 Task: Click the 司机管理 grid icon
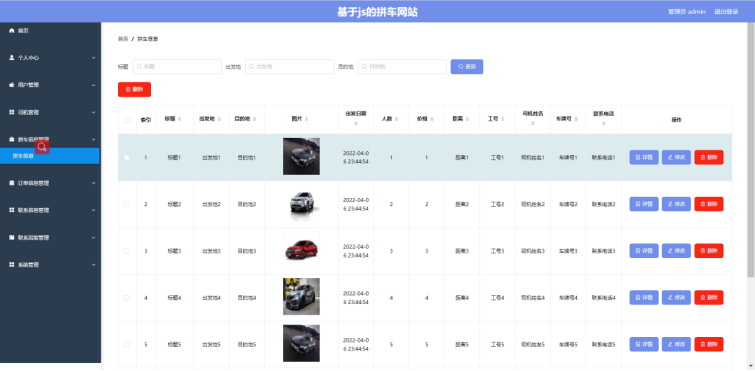point(12,112)
